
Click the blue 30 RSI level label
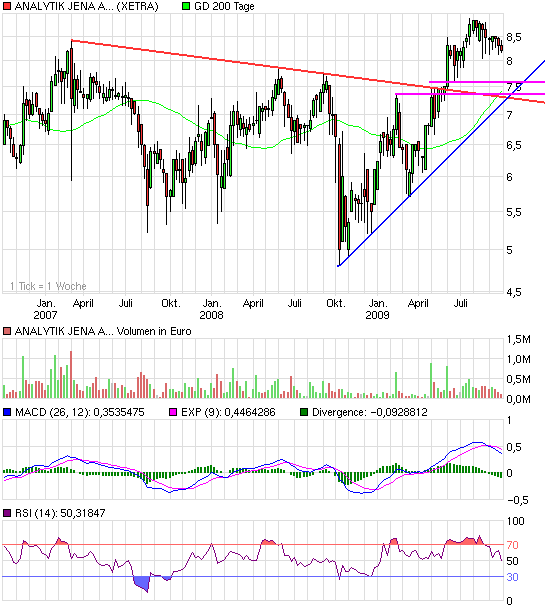coord(512,577)
